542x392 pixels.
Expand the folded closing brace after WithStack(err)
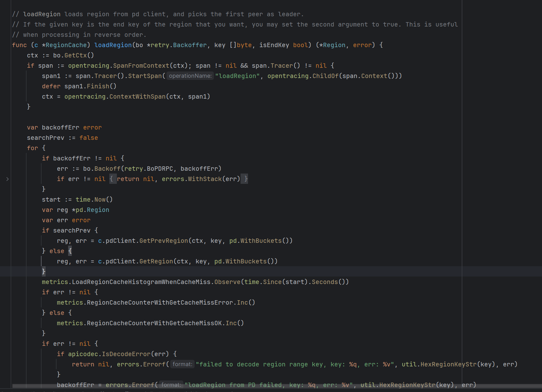click(x=246, y=179)
